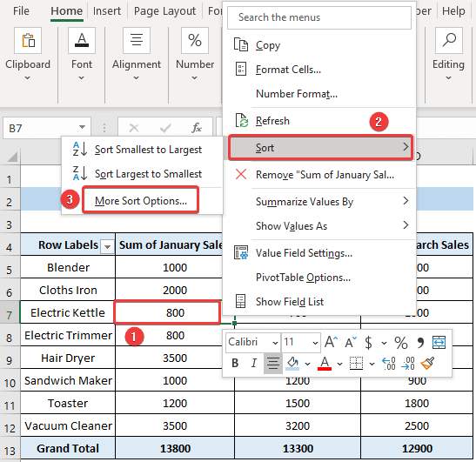Select the Toaster 1800 cell
Image resolution: width=476 pixels, height=462 pixels.
(x=417, y=403)
